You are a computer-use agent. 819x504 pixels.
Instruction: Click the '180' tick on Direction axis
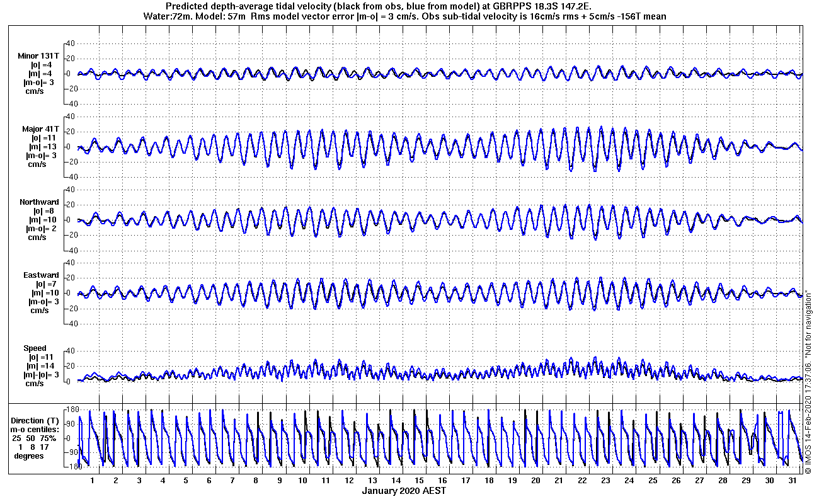coord(72,410)
